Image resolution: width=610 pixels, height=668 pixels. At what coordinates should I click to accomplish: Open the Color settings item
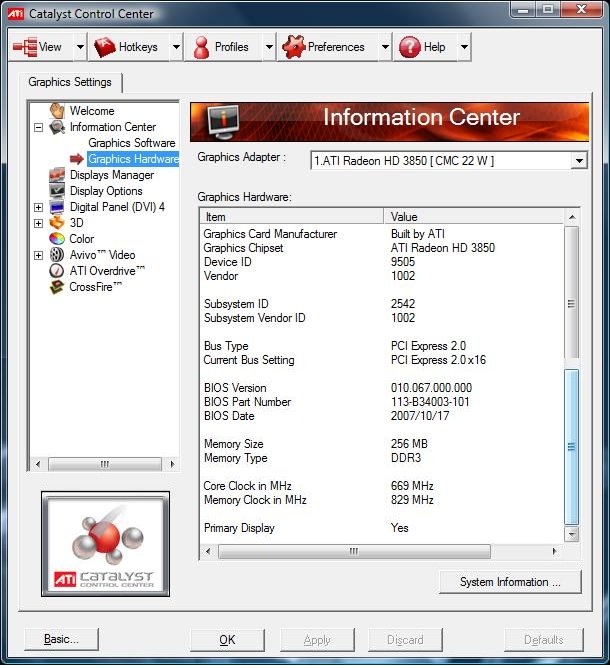[x=81, y=239]
